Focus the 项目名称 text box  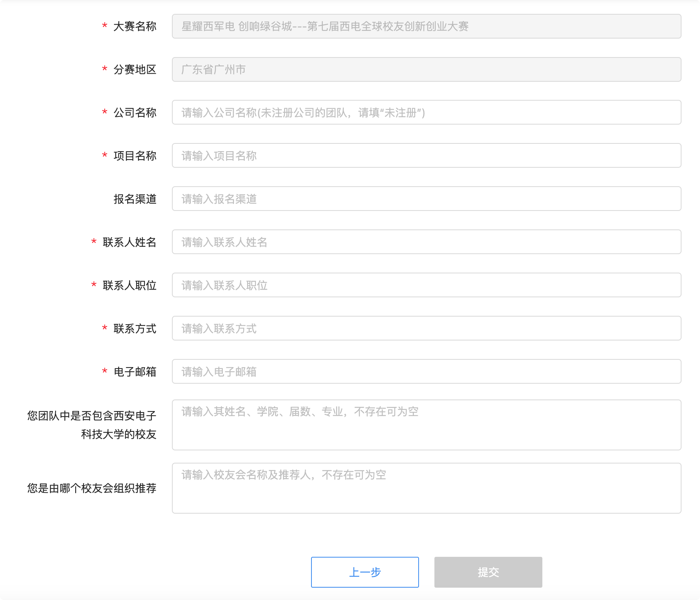[426, 155]
